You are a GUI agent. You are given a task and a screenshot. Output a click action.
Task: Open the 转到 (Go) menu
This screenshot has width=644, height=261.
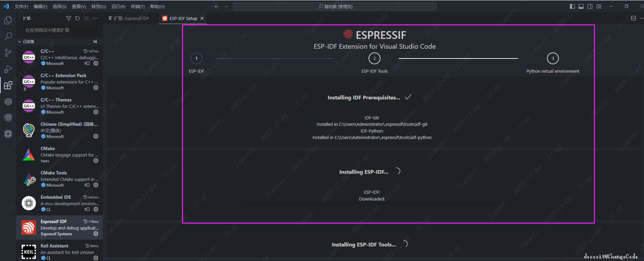click(99, 7)
